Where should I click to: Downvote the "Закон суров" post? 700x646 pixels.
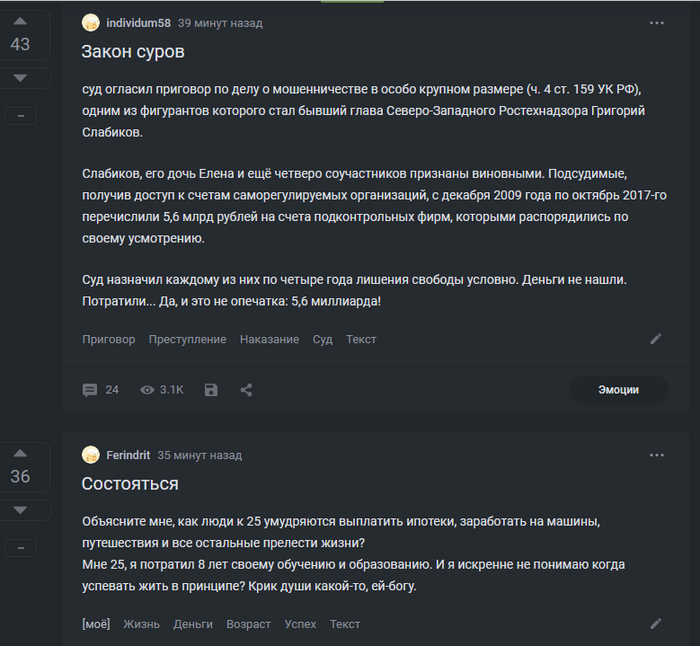pyautogui.click(x=20, y=77)
